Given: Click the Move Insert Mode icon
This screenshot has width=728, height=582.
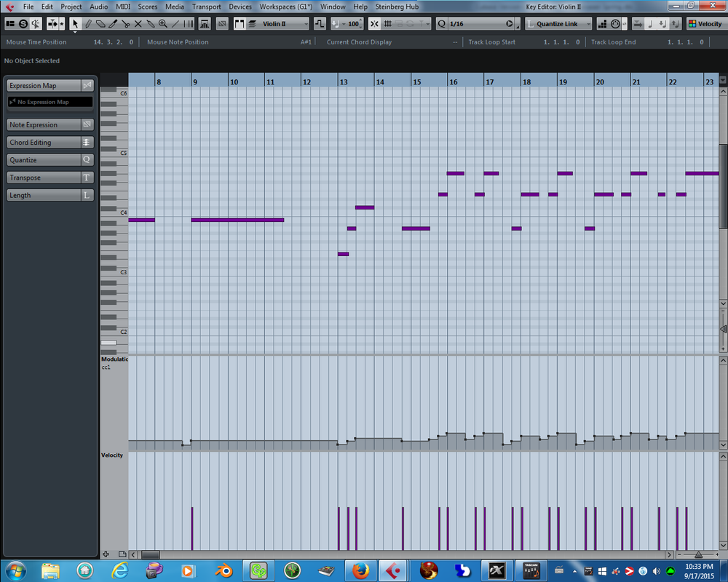Looking at the screenshot, I should point(638,24).
